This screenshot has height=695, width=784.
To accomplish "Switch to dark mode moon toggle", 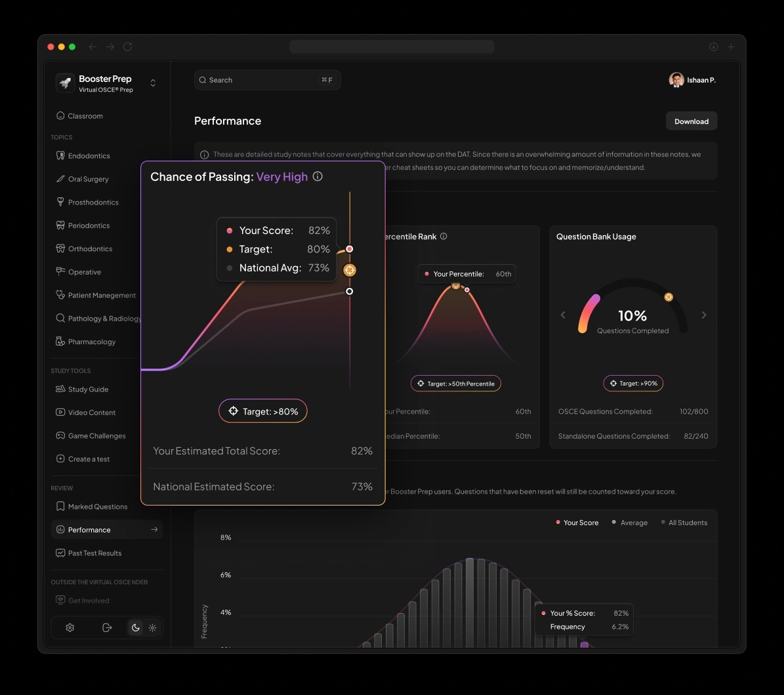I will (136, 627).
